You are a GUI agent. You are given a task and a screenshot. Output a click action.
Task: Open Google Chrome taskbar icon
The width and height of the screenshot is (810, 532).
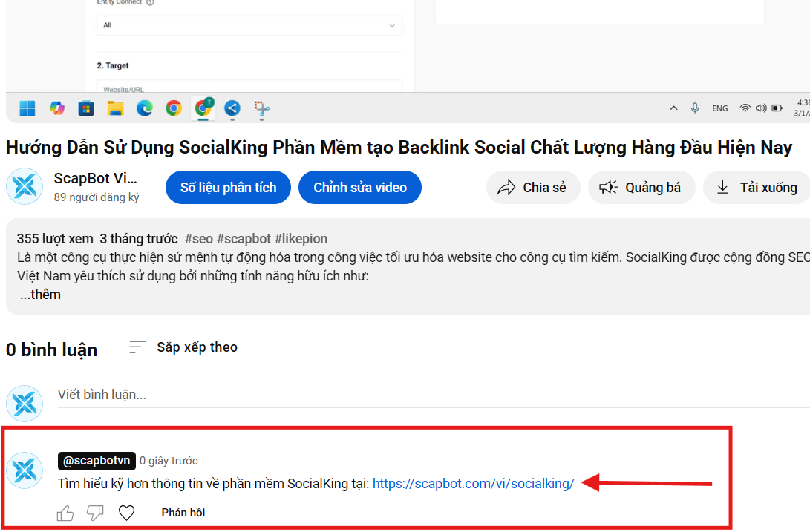174,108
